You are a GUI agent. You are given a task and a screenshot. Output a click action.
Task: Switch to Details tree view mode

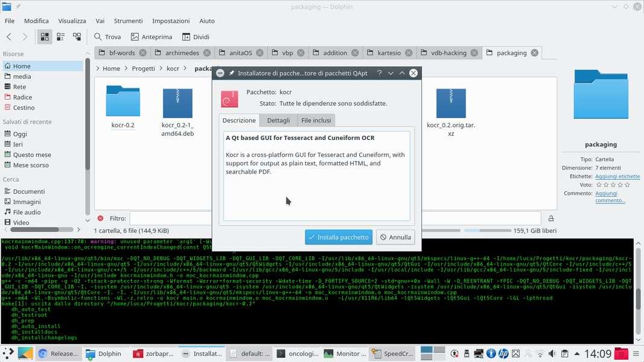(x=77, y=37)
